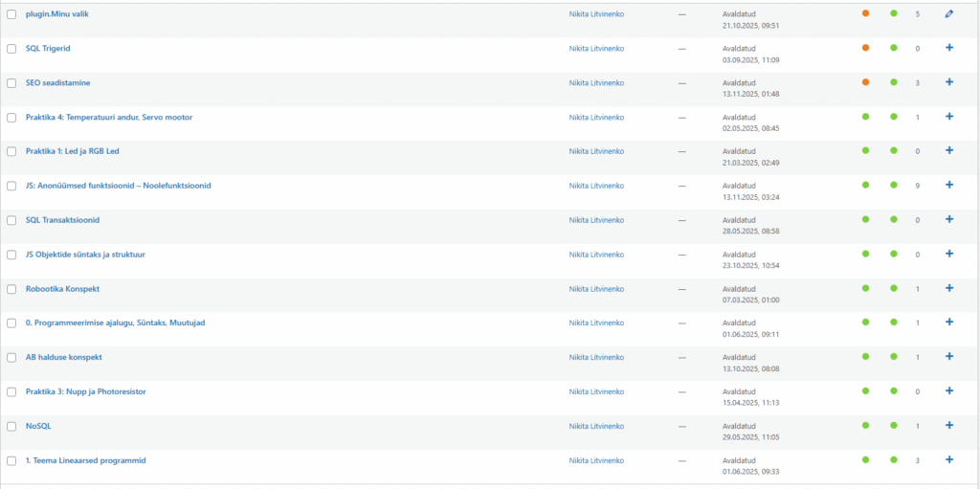Click plus icon for AB halduse konspekt

[949, 356]
